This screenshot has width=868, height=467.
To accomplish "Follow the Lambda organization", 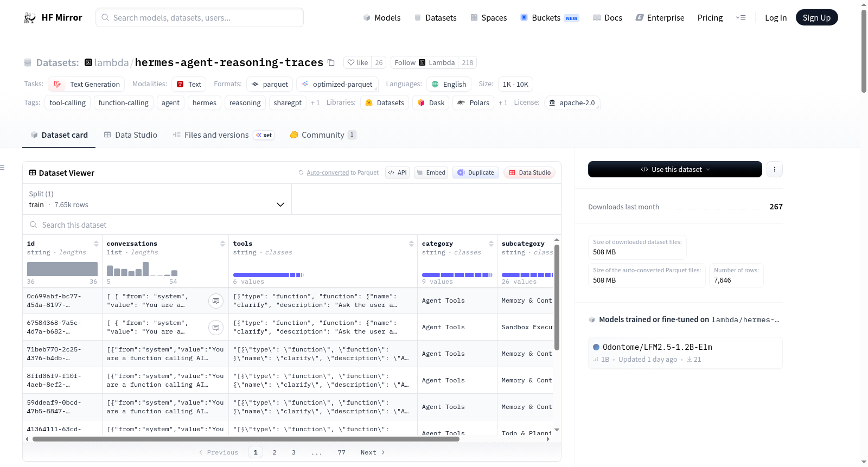I will (424, 62).
